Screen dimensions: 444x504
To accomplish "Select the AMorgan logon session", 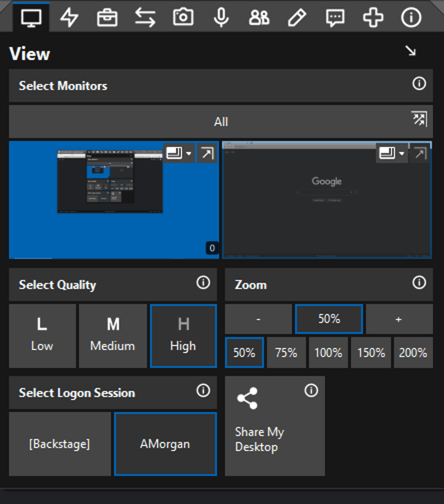I will (165, 443).
